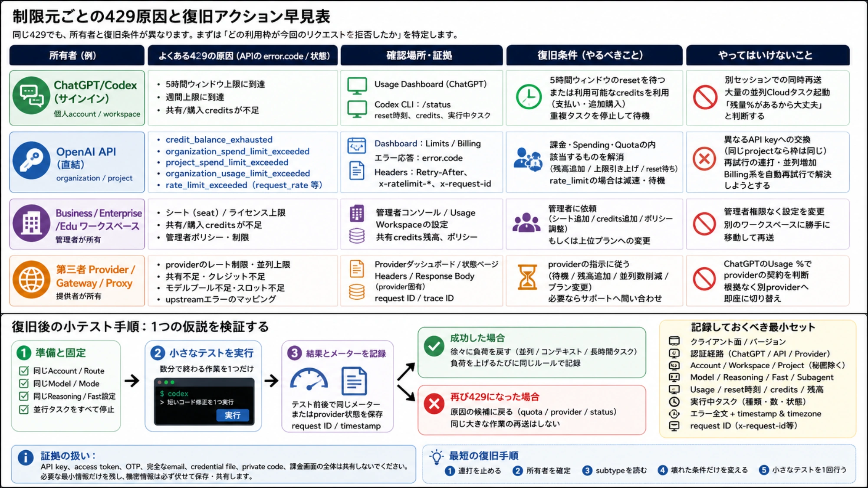Click the 記録しておくべき最小セット heading
Image resolution: width=868 pixels, height=488 pixels.
(753, 327)
